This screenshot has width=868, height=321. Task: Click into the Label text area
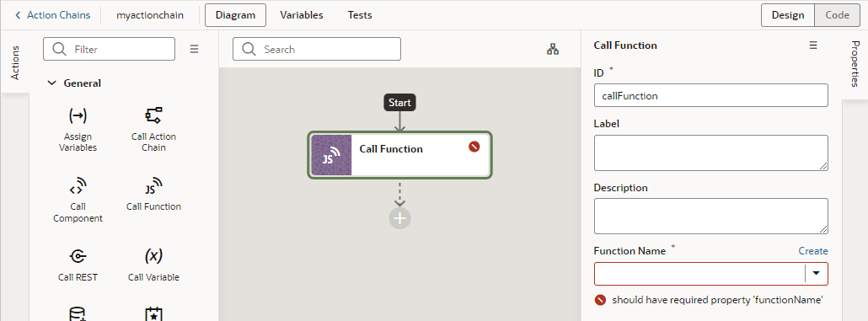click(710, 152)
